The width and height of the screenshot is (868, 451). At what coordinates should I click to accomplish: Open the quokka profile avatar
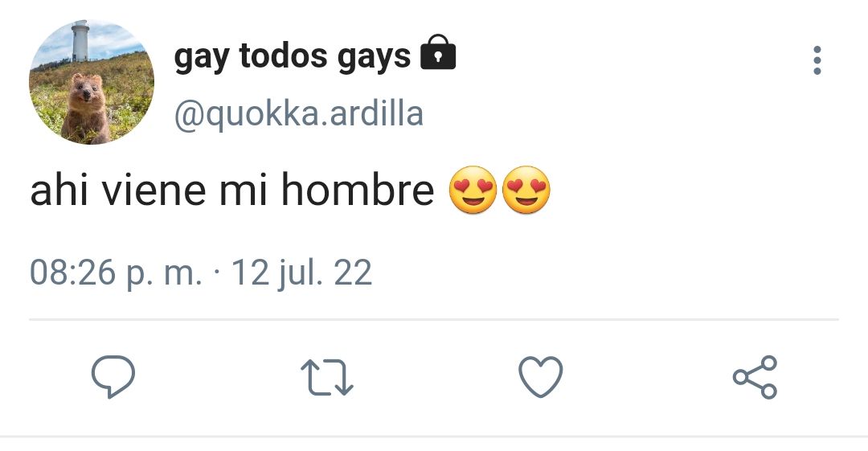pyautogui.click(x=92, y=82)
